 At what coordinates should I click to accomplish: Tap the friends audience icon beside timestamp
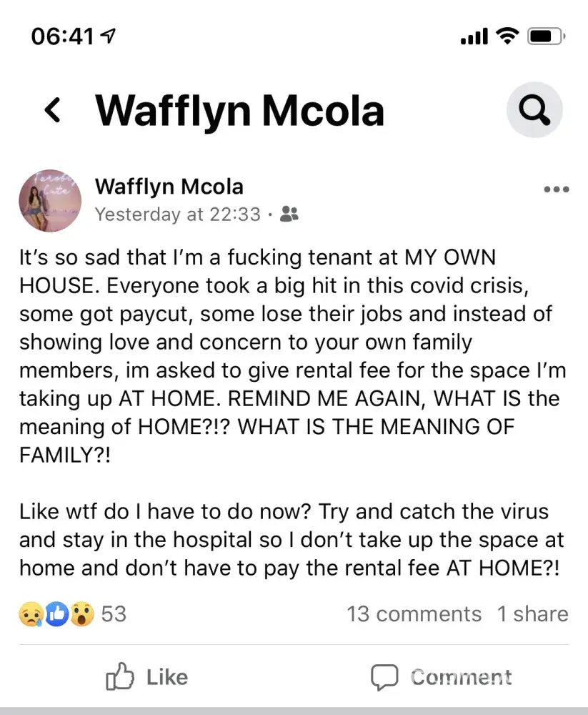pos(289,213)
